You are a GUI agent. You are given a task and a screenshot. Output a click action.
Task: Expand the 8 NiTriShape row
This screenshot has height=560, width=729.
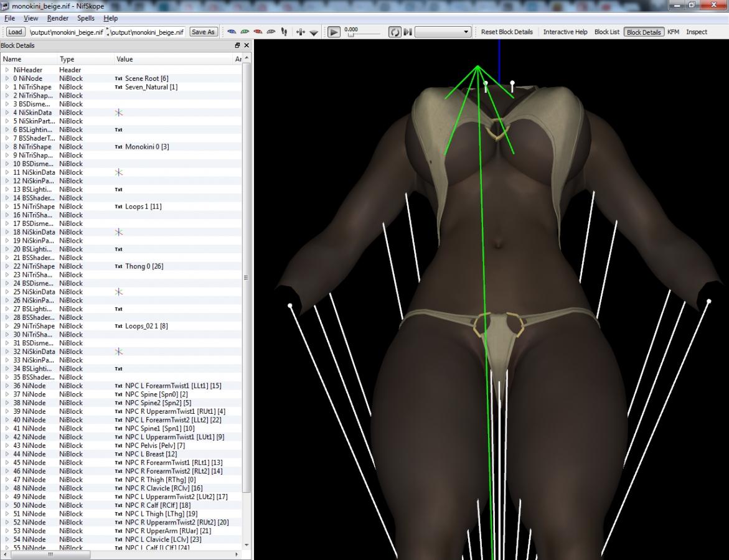7,147
